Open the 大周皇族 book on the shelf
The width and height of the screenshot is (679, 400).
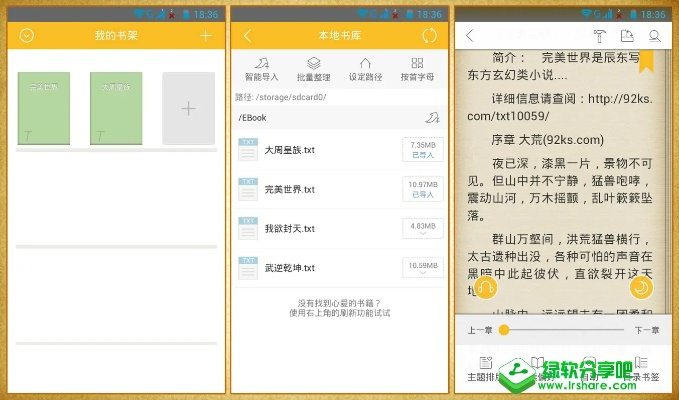coord(115,107)
